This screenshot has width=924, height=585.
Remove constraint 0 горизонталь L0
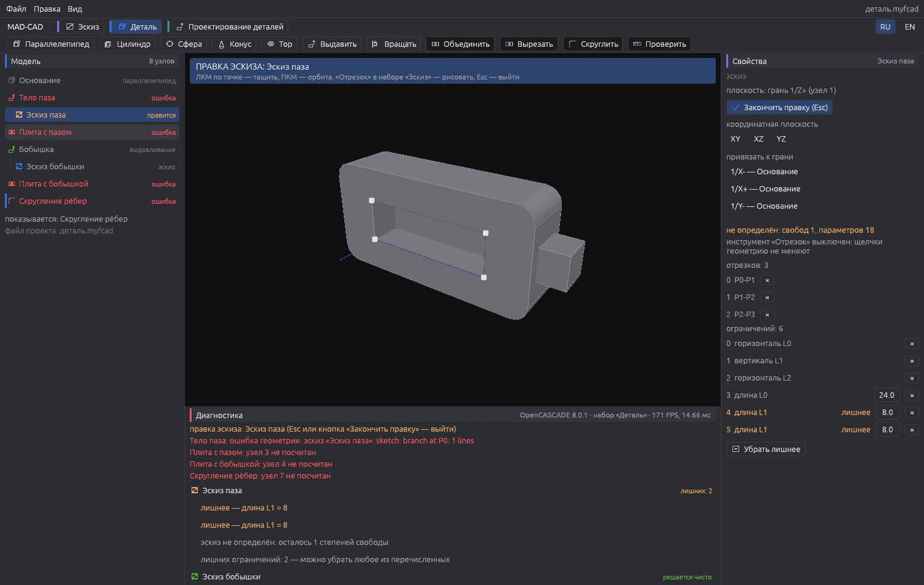click(912, 344)
